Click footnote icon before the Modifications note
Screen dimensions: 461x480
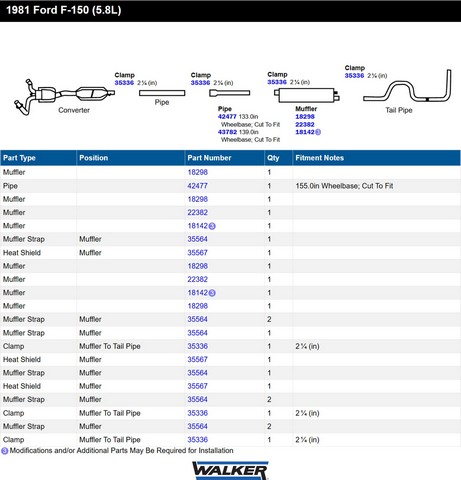point(5,451)
